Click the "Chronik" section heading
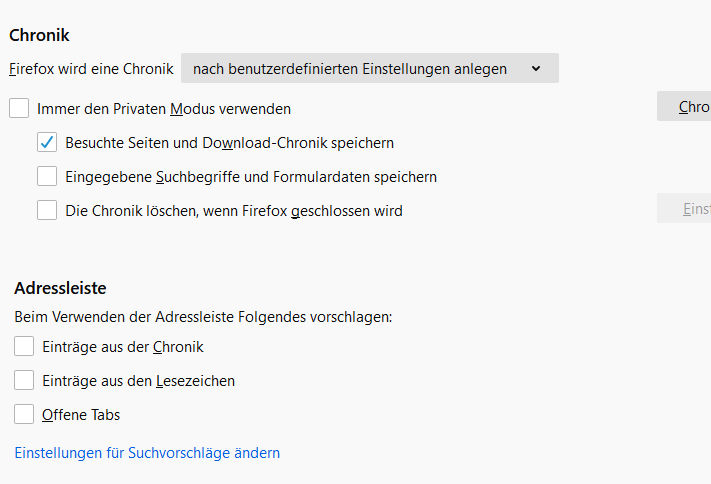Viewport: 711px width, 484px height. point(39,35)
